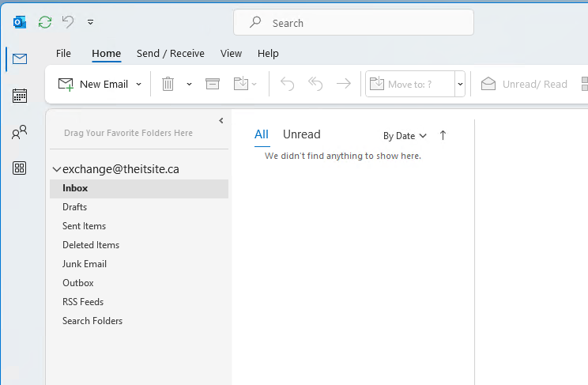
Task: Click the Outlook app logo icon
Action: (x=20, y=22)
